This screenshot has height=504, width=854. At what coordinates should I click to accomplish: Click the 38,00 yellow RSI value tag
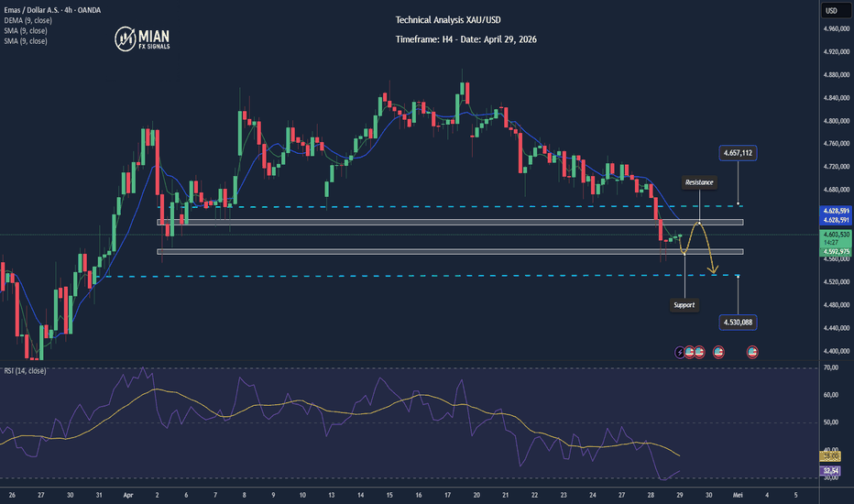pos(830,456)
